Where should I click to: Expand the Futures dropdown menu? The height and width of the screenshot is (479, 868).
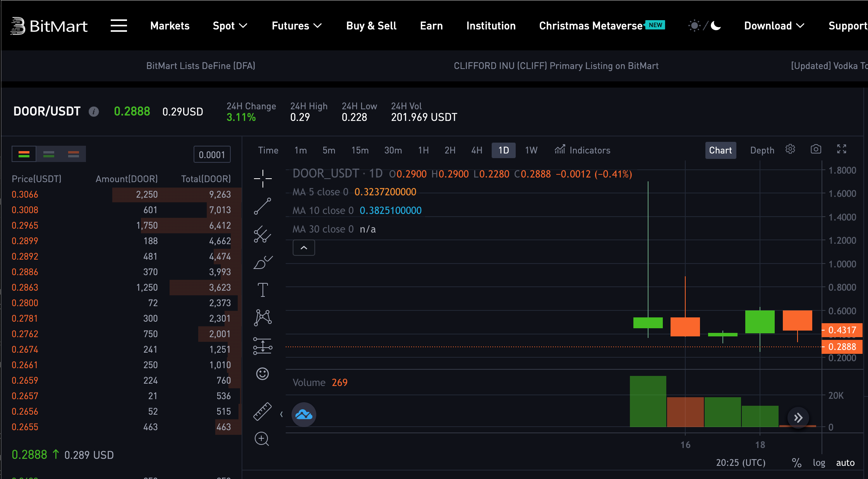click(x=297, y=26)
